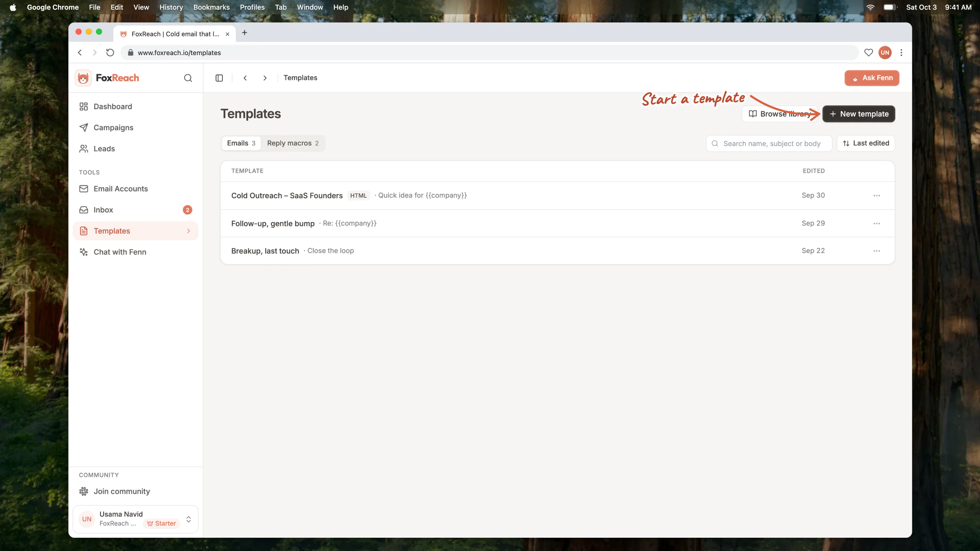Open Inbox in sidebar
980x551 pixels.
(x=136, y=210)
